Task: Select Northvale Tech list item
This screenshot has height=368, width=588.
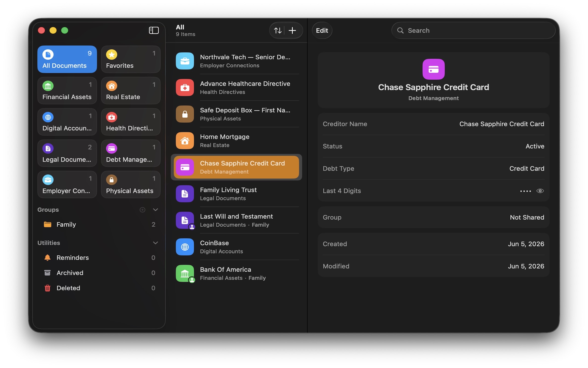Action: tap(236, 61)
